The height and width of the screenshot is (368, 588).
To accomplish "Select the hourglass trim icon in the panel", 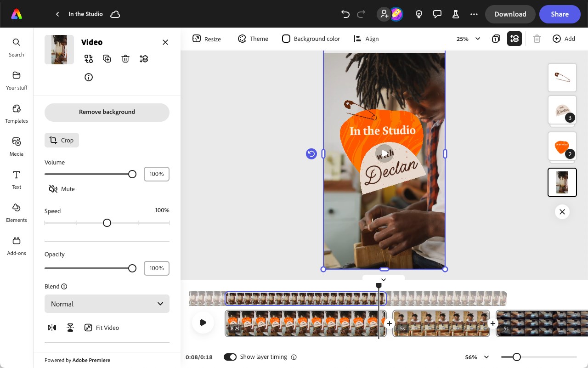I will 70,328.
